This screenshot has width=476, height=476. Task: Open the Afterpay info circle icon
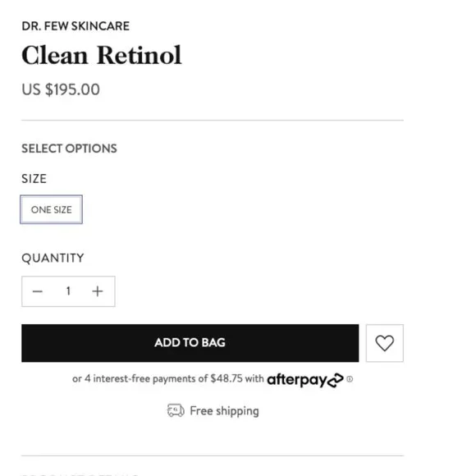coord(350,379)
